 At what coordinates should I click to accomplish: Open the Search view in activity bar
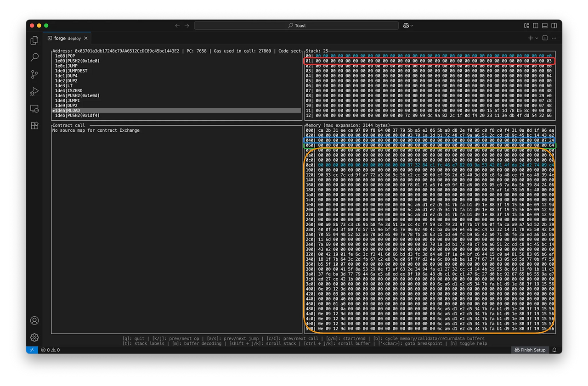pos(34,57)
